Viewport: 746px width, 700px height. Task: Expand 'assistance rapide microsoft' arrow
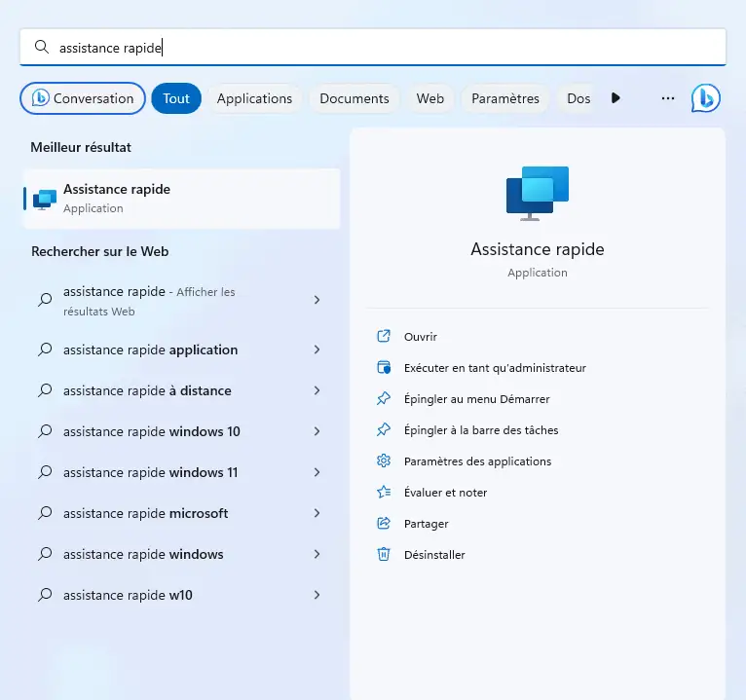(317, 513)
